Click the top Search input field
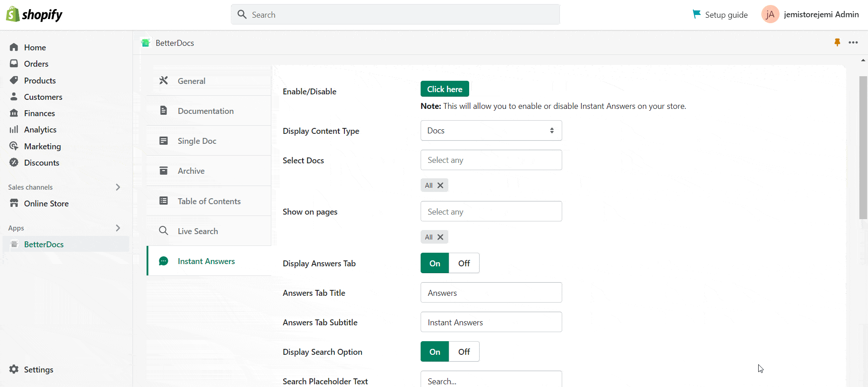This screenshot has width=868, height=387. [396, 15]
